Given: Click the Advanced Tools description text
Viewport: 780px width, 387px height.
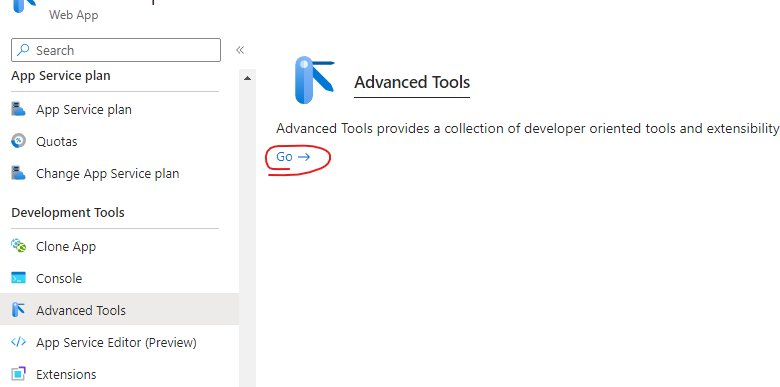Looking at the screenshot, I should tap(528, 128).
